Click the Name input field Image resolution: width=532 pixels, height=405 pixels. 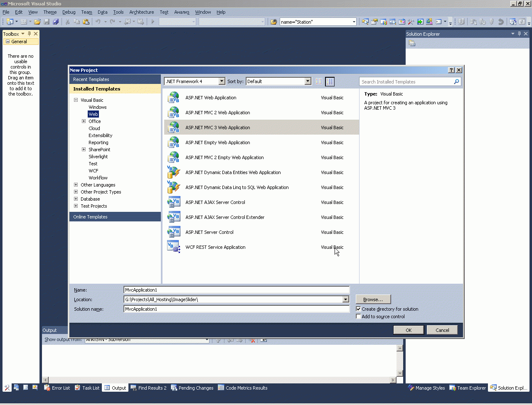tap(236, 290)
